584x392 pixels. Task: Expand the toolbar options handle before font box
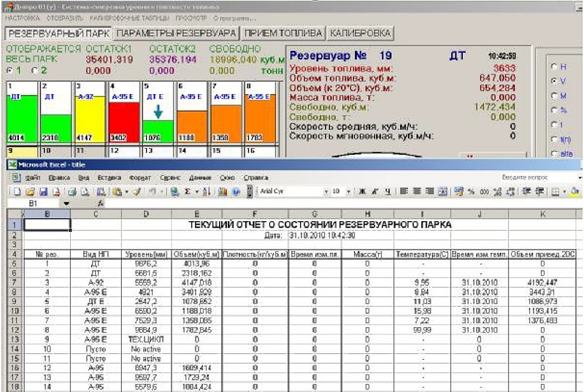coord(250,192)
